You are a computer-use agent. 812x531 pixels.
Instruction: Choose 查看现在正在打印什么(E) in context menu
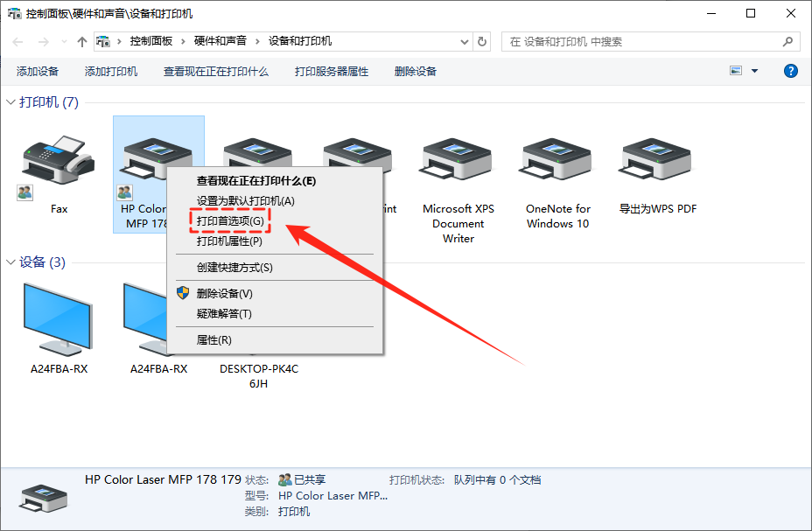point(275,180)
